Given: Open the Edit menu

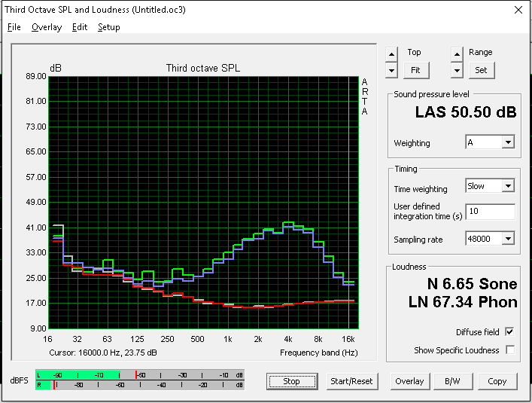Looking at the screenshot, I should point(80,27).
